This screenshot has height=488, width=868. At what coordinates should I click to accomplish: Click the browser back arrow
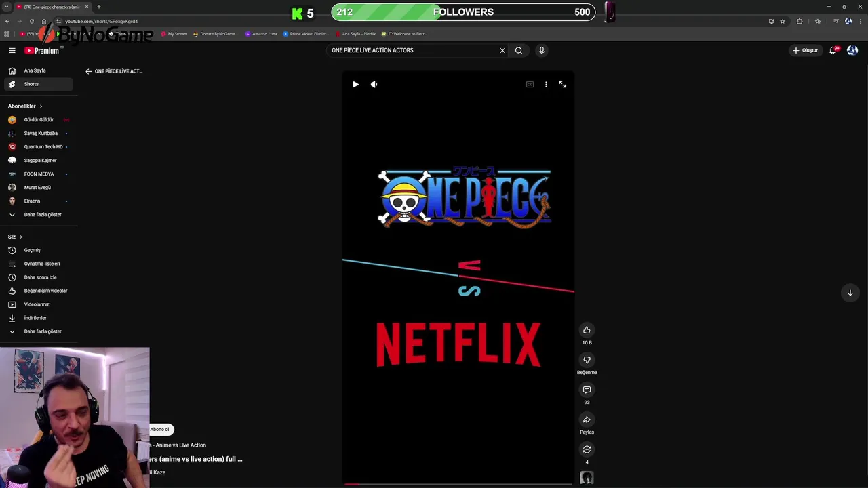pyautogui.click(x=7, y=21)
